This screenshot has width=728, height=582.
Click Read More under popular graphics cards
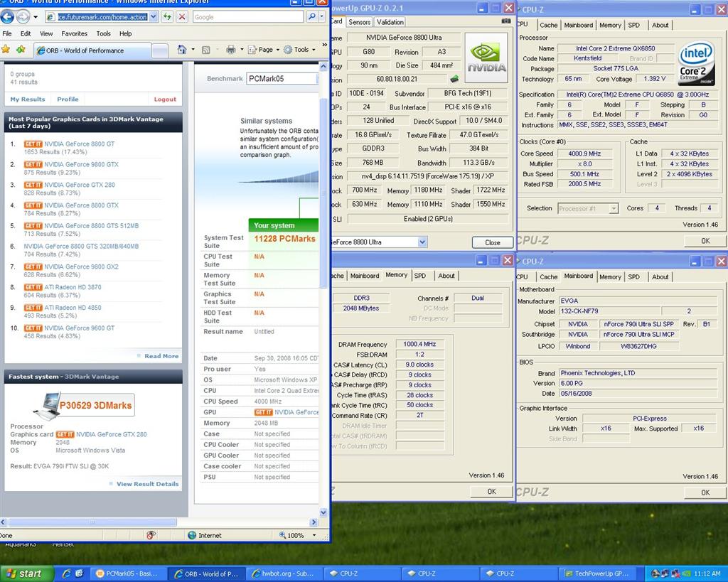coord(161,356)
